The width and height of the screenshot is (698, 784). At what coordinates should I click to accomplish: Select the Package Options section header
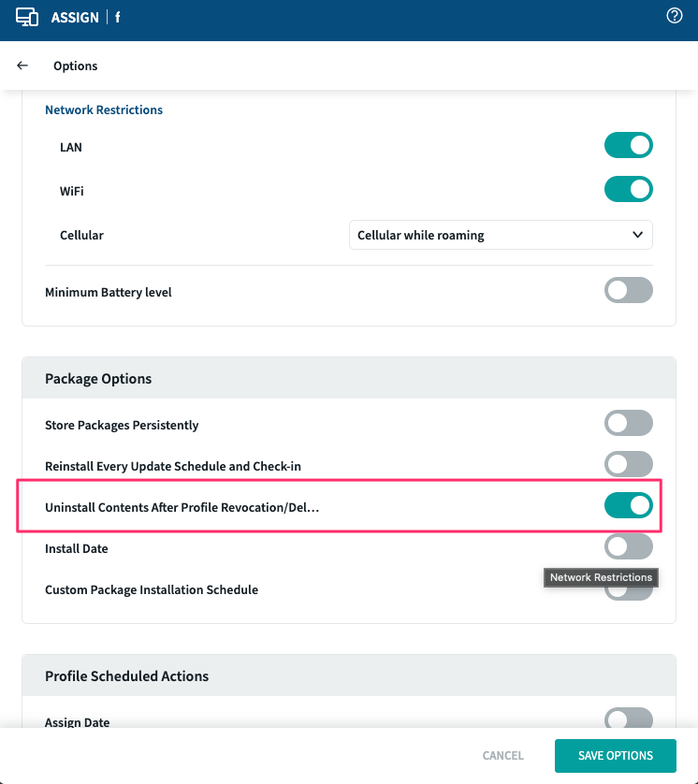pos(98,379)
